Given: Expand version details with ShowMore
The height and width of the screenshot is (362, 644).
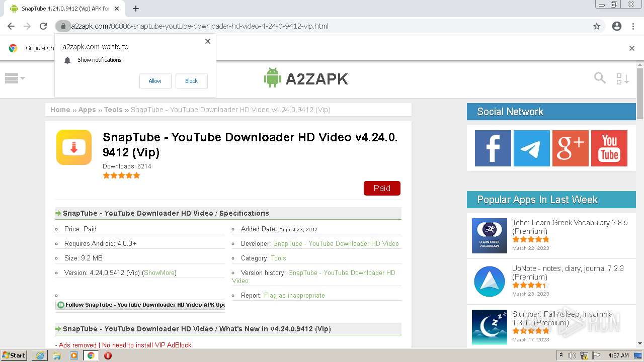Looking at the screenshot, I should [159, 273].
